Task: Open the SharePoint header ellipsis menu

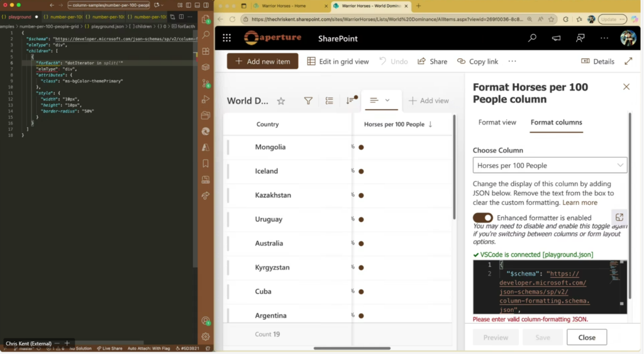Action: tap(604, 38)
